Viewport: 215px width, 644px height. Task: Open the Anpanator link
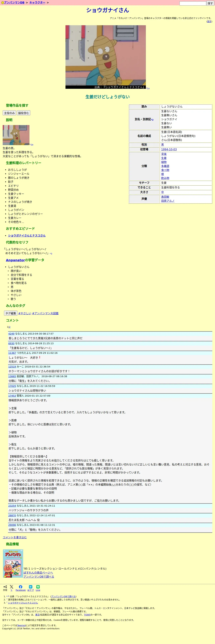[15, 260]
